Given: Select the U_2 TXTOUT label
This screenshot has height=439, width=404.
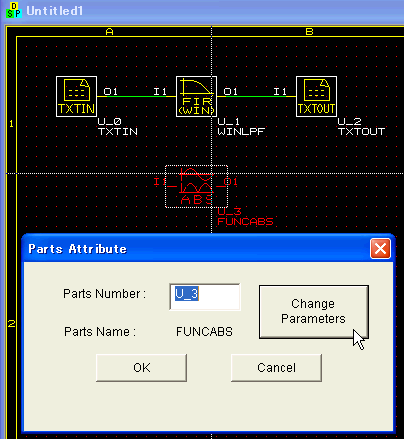Looking at the screenshot, I should [361, 126].
